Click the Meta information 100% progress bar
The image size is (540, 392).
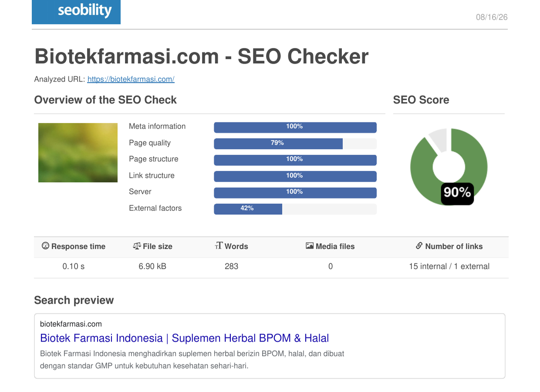tap(295, 127)
